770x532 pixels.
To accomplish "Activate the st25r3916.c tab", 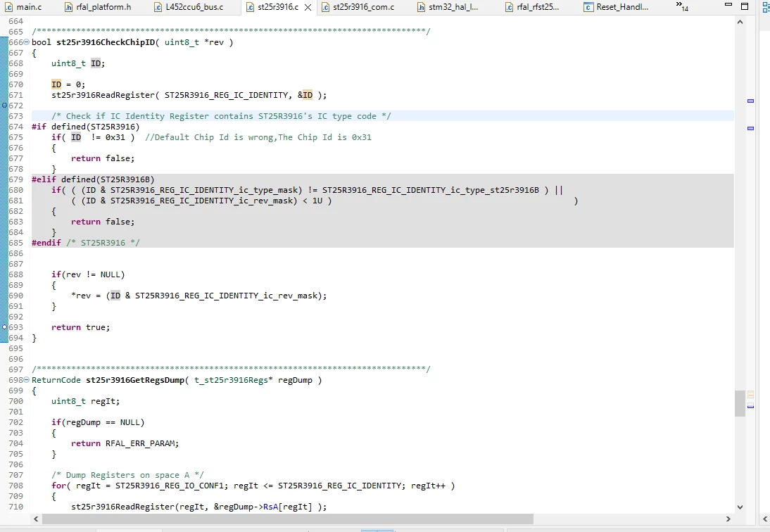I will [x=278, y=7].
